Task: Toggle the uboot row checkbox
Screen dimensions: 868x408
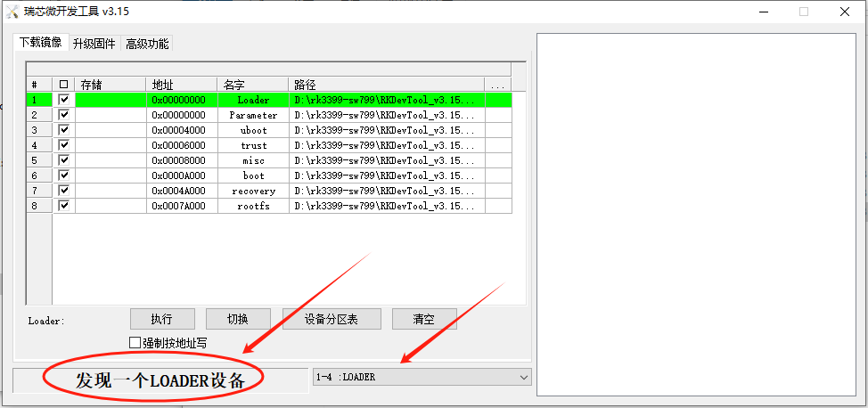Action: tap(63, 130)
